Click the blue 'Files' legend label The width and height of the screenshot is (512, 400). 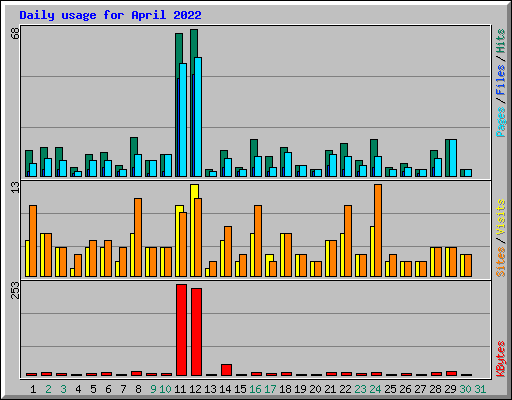[x=501, y=80]
